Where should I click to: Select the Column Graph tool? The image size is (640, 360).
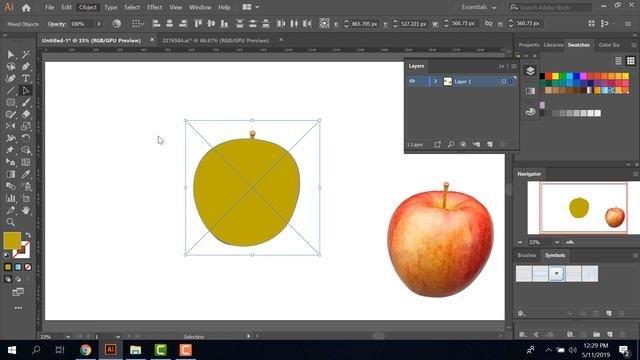11,198
